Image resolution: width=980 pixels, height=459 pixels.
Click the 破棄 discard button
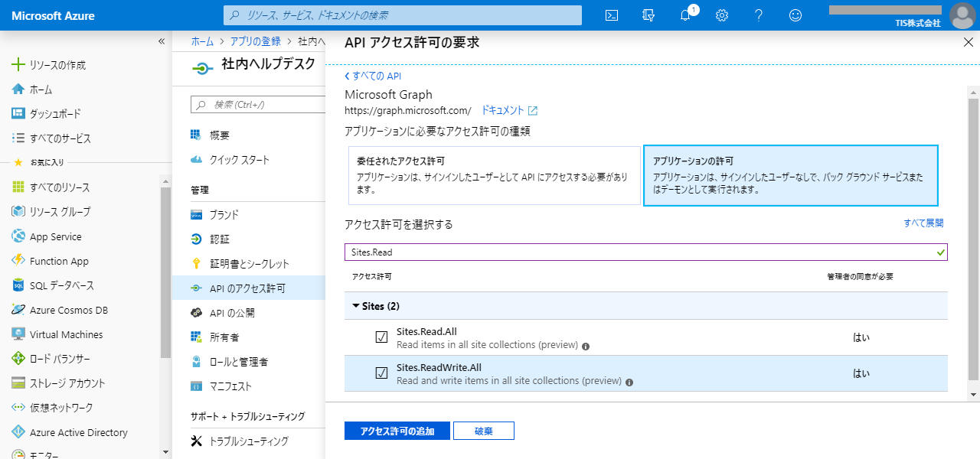coord(483,431)
